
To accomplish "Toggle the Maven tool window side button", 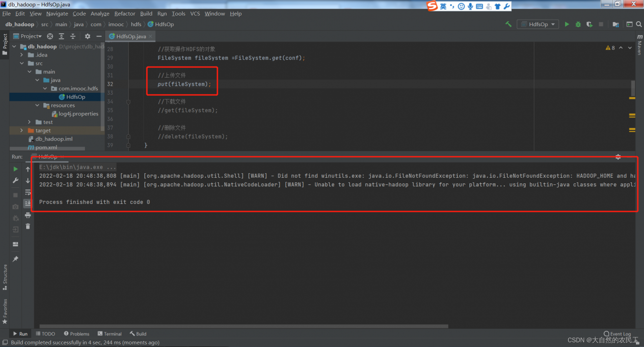I will coord(639,44).
